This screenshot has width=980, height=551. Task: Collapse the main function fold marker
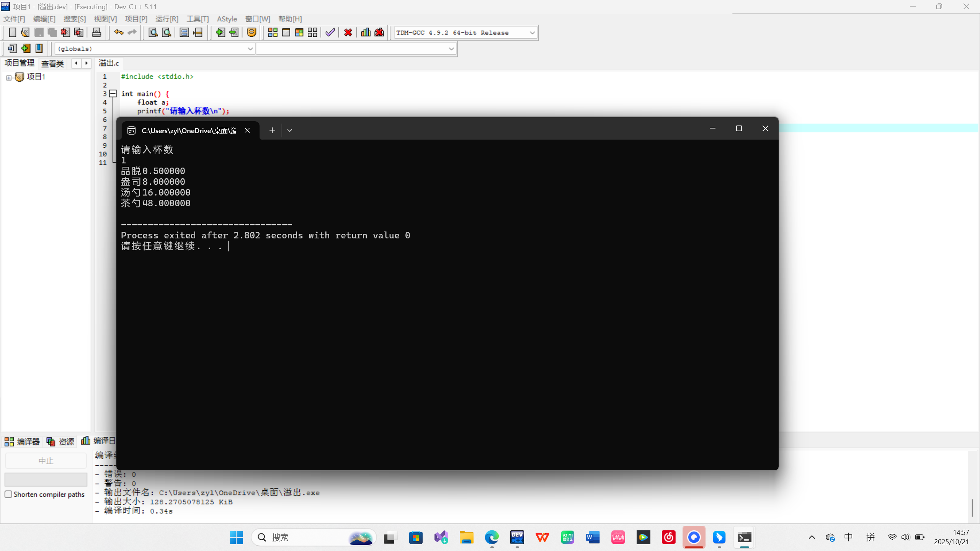point(113,93)
